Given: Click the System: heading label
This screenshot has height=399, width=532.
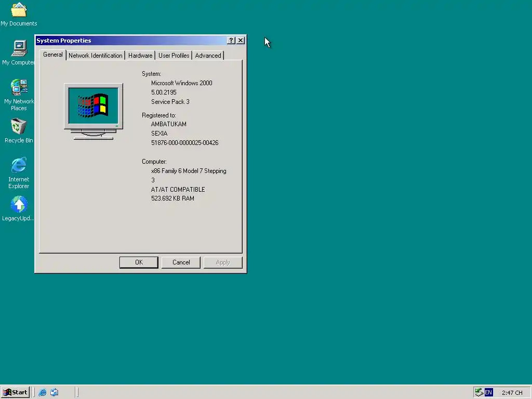Looking at the screenshot, I should tap(151, 74).
